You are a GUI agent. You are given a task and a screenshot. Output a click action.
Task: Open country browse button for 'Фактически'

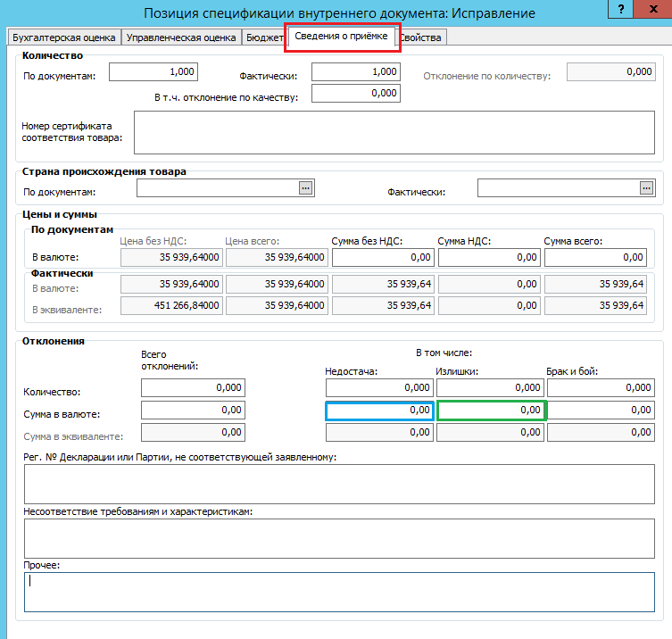pyautogui.click(x=647, y=187)
